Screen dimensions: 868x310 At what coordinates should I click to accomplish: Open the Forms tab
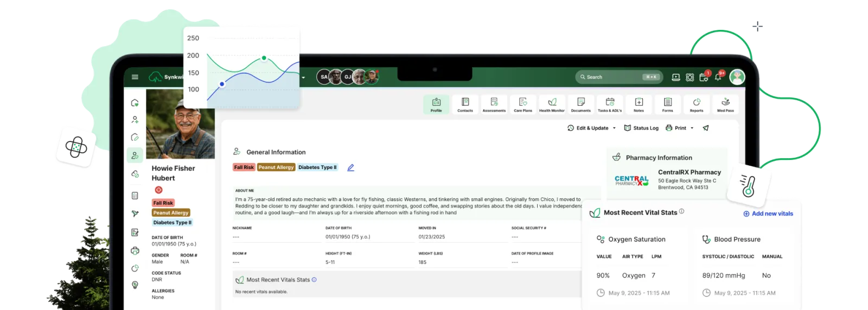coord(668,105)
